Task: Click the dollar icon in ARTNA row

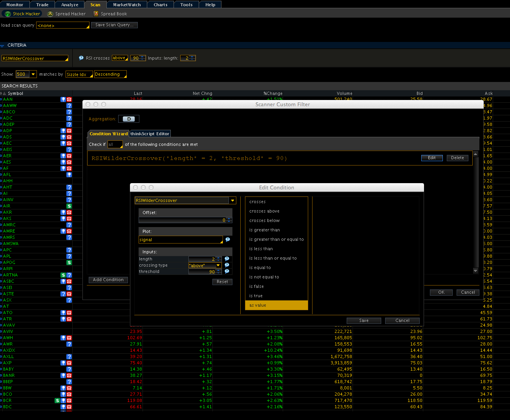Action: 63,275
